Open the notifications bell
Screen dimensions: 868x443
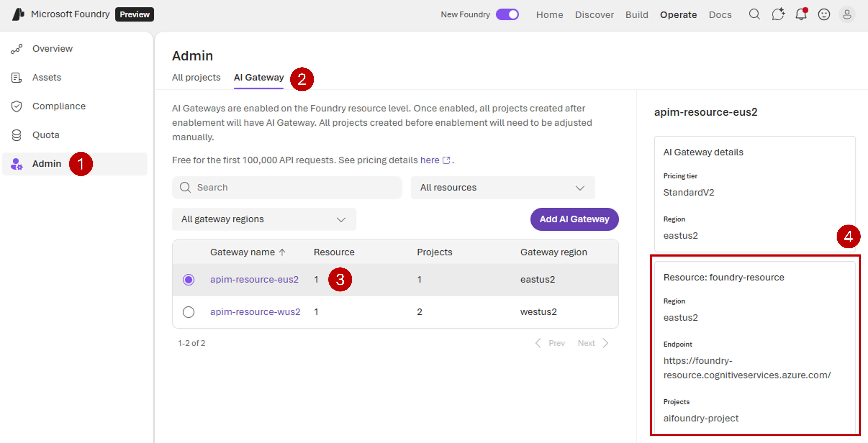801,14
